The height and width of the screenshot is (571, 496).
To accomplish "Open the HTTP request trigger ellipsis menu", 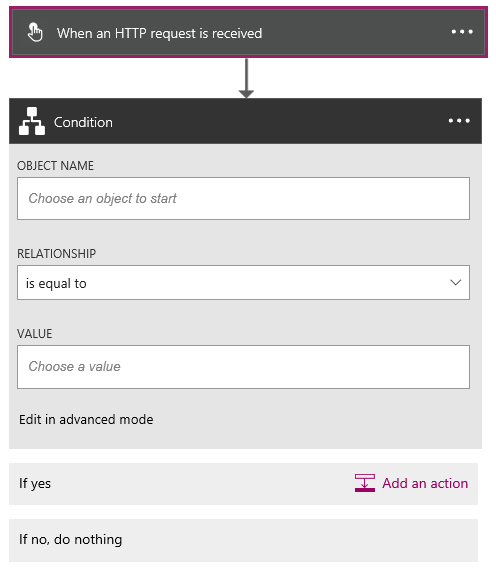I will click(462, 32).
